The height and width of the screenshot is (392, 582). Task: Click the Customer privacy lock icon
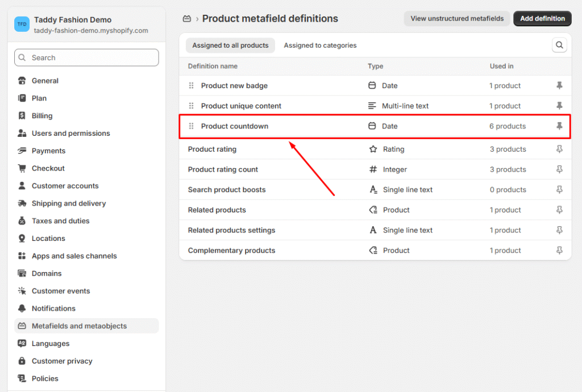pos(22,361)
